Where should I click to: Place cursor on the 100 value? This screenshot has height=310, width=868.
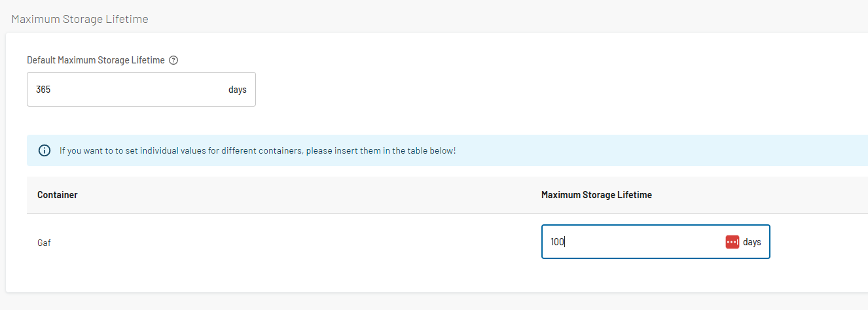click(x=557, y=242)
